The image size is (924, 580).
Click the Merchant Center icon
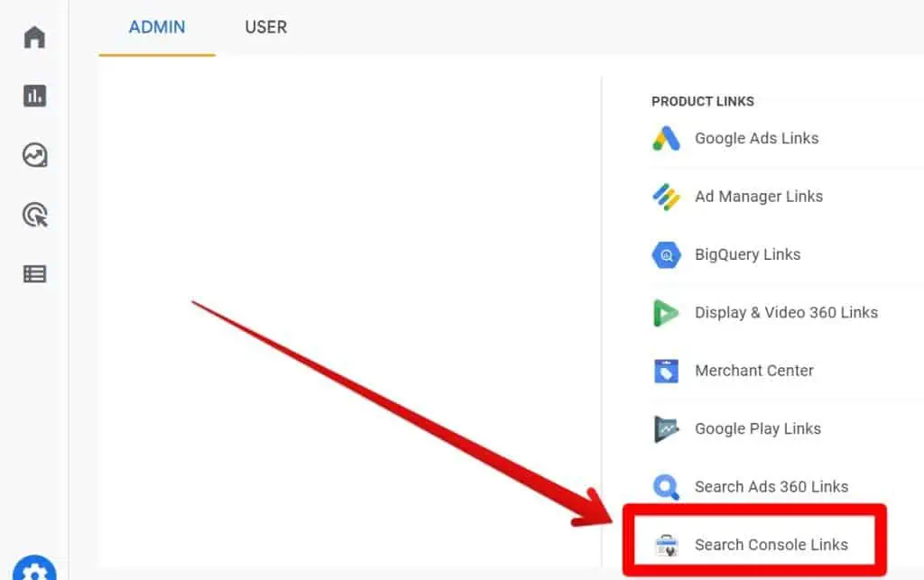coord(666,370)
